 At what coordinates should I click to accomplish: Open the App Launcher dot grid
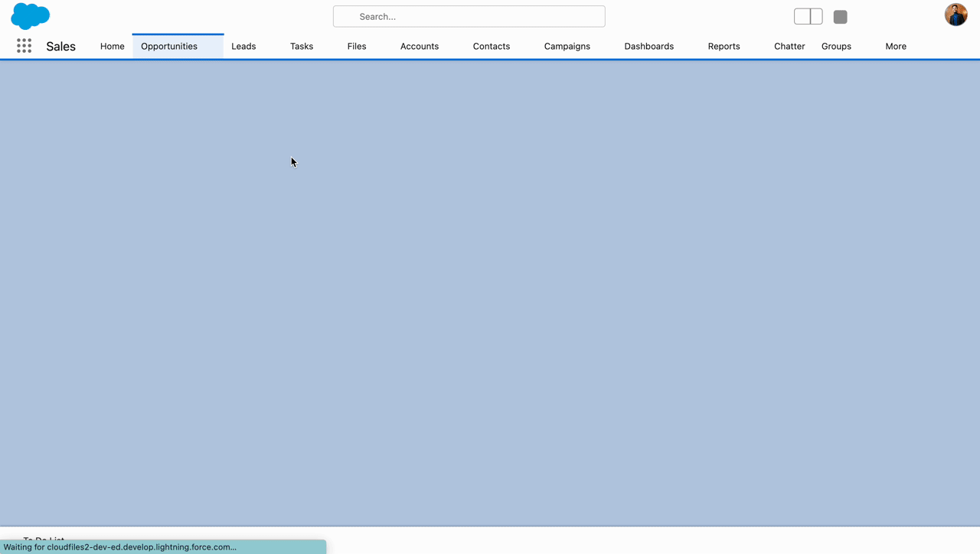[x=24, y=46]
